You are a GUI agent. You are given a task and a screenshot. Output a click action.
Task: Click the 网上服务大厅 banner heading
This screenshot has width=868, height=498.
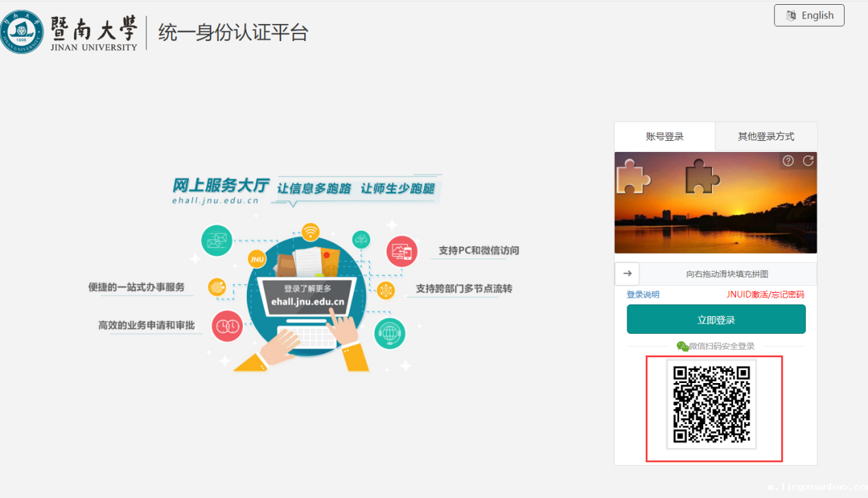click(220, 185)
